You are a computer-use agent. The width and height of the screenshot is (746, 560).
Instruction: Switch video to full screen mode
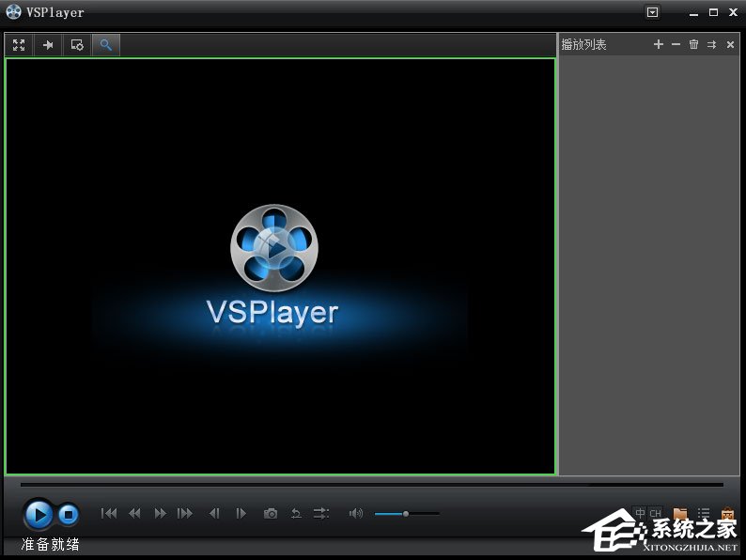(x=19, y=45)
